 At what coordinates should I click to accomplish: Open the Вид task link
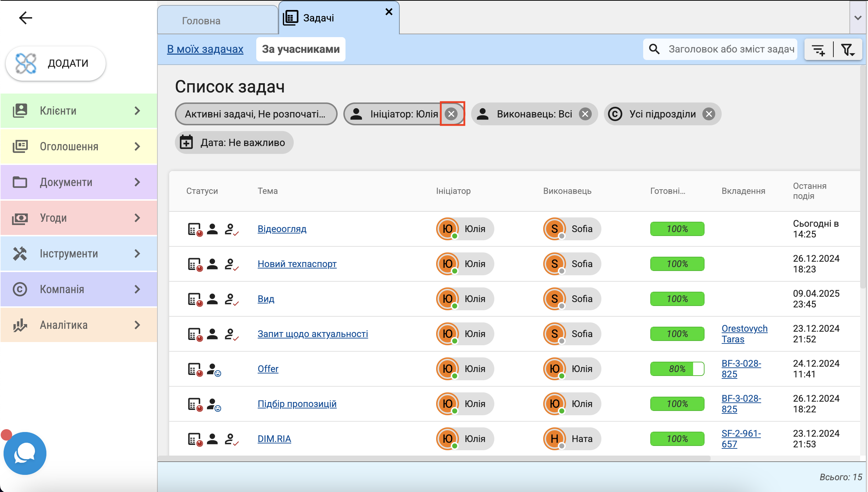tap(266, 299)
